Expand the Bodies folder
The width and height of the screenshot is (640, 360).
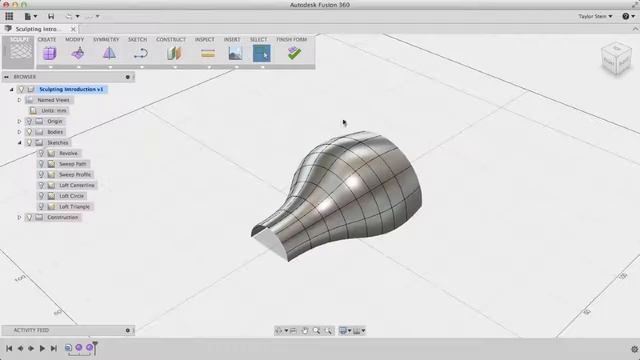point(19,132)
